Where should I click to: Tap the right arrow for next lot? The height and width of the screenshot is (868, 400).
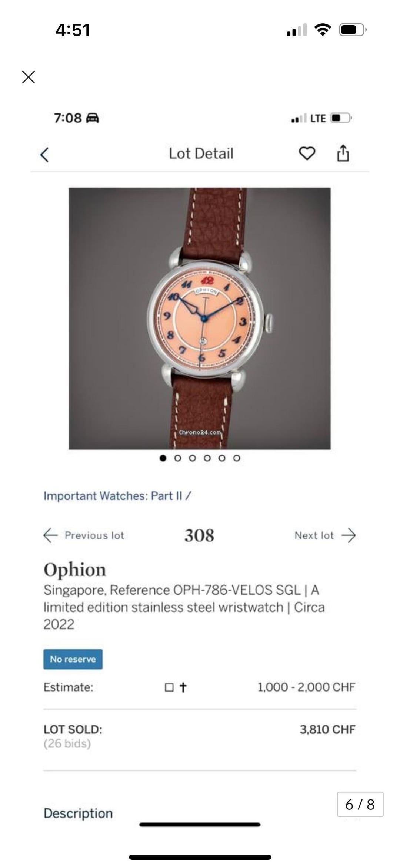[x=349, y=535]
